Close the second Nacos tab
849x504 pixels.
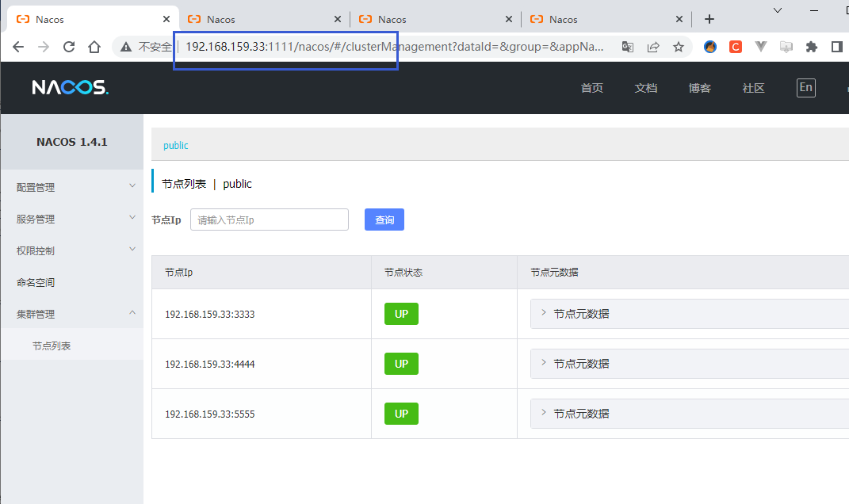coord(338,20)
